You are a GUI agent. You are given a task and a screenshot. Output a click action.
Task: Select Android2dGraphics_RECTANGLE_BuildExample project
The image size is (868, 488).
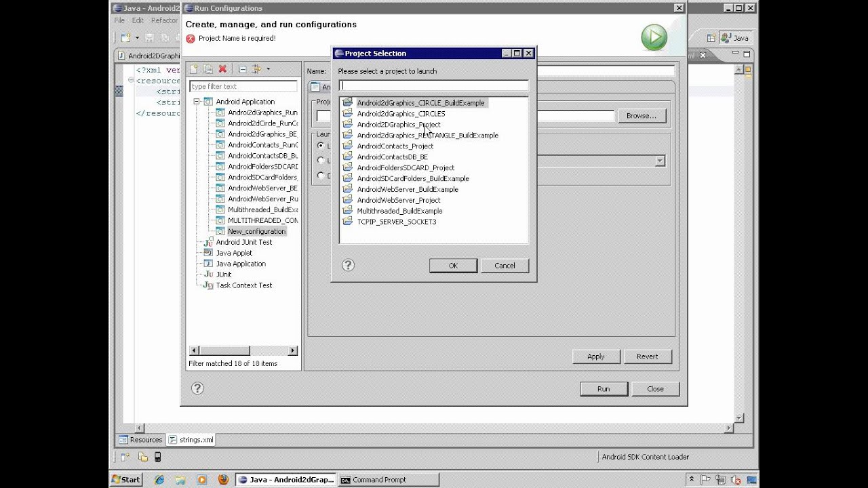pyautogui.click(x=427, y=136)
